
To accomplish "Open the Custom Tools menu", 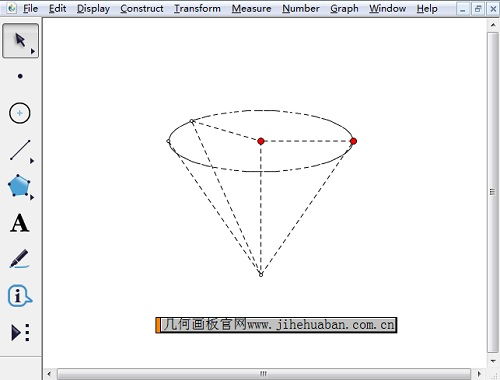I will click(20, 332).
